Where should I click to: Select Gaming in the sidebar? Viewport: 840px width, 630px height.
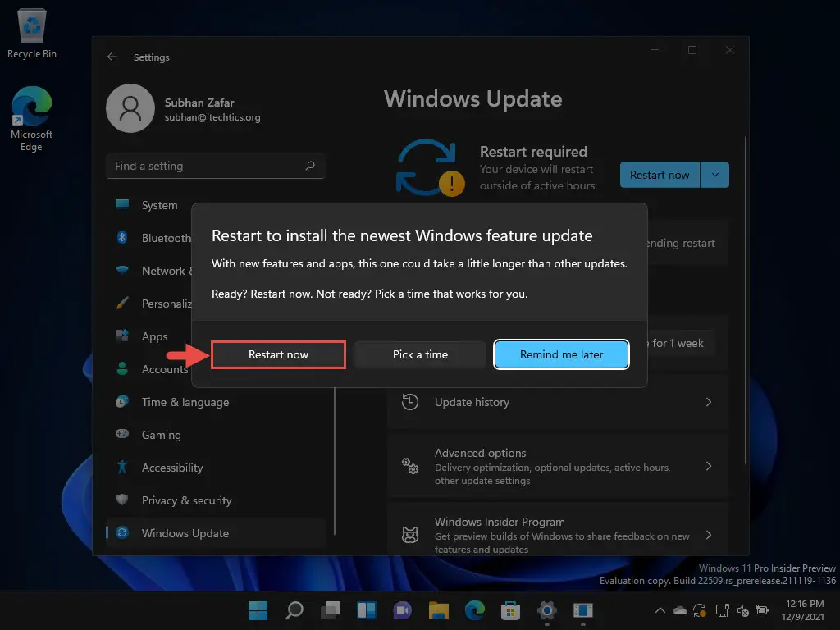(161, 435)
